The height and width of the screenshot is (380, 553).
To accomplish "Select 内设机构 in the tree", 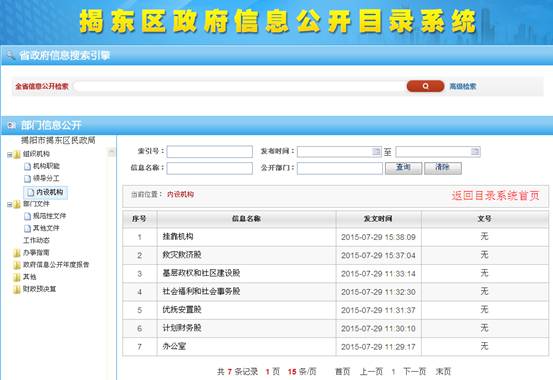I will [45, 192].
